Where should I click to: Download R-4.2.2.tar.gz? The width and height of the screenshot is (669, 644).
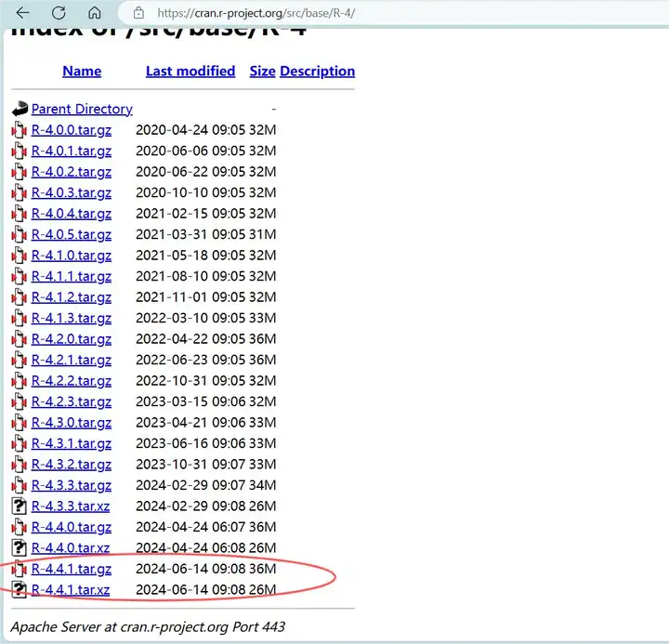point(72,381)
